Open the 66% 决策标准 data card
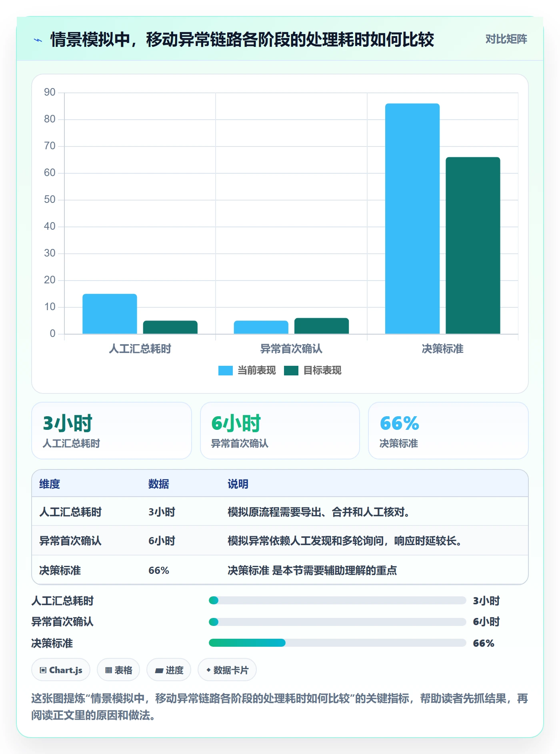This screenshot has height=754, width=560. pyautogui.click(x=448, y=431)
